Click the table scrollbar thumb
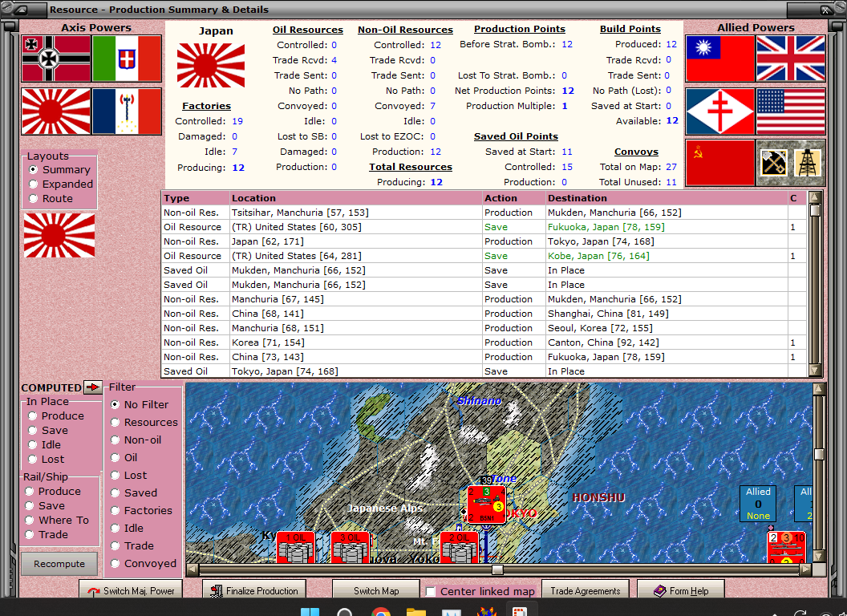The height and width of the screenshot is (616, 847). 815,210
